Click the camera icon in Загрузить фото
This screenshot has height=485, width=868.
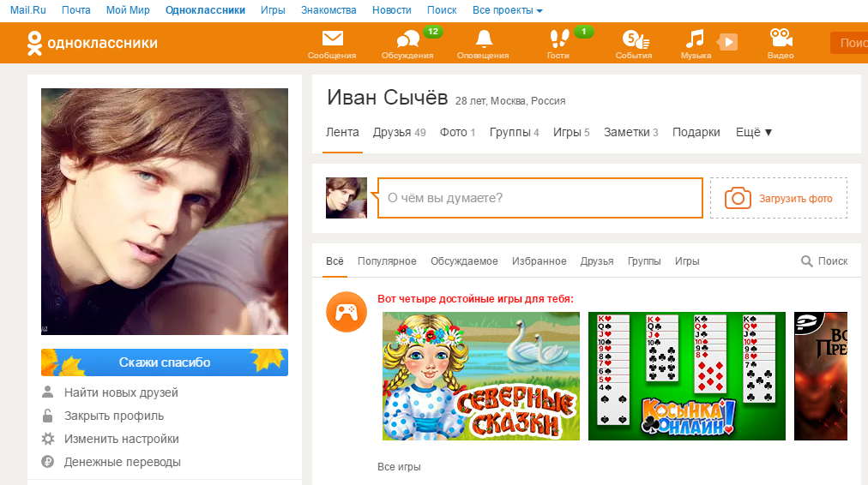[x=738, y=198]
